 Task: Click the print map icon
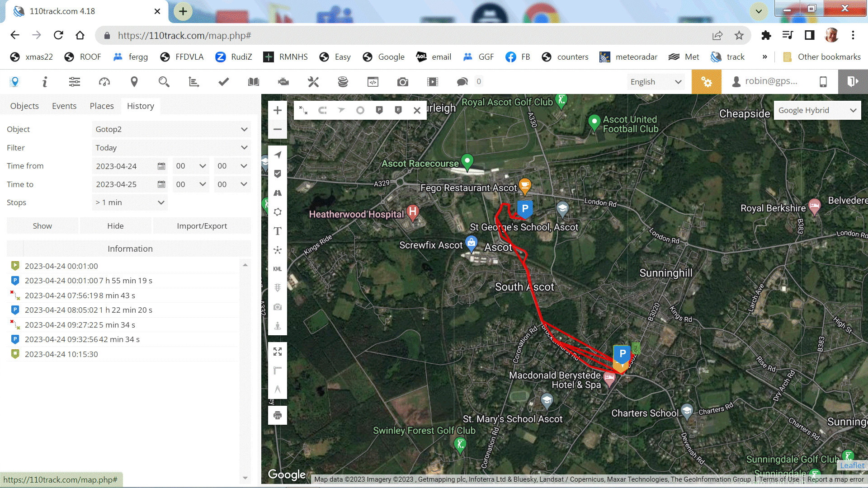coord(278,415)
